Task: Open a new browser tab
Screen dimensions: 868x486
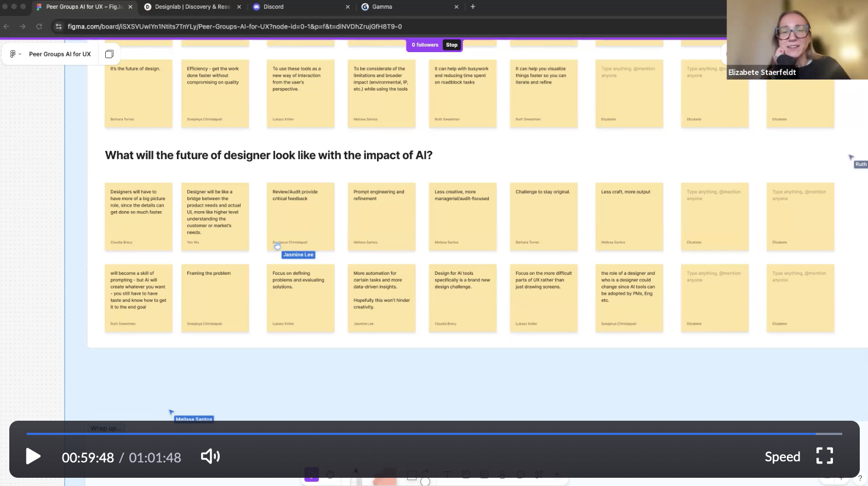Action: 473,7
